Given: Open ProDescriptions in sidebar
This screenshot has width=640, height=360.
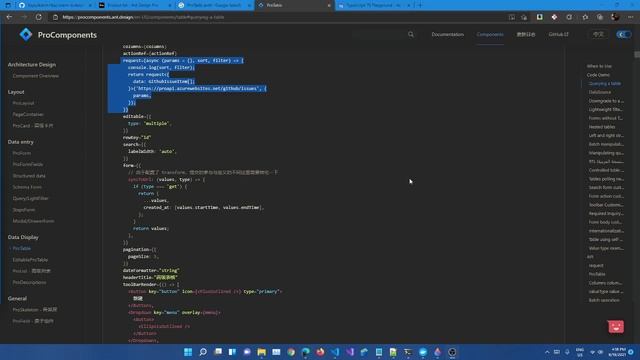Looking at the screenshot, I should [x=29, y=282].
